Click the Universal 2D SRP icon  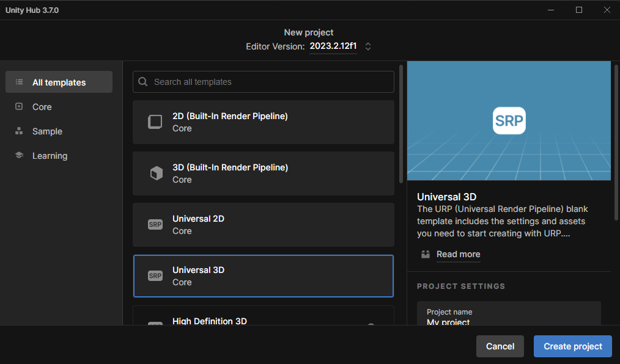point(155,225)
